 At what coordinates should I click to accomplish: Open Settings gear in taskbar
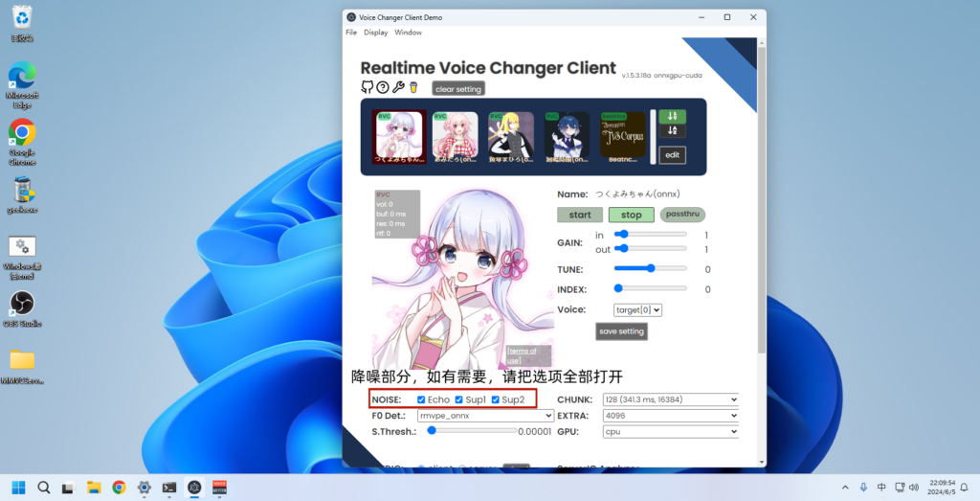pos(145,488)
